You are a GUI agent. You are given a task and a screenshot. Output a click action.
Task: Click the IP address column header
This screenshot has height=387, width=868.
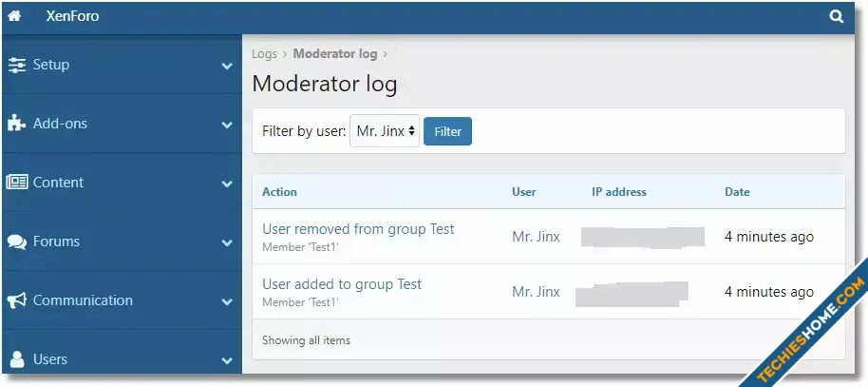[x=619, y=192]
